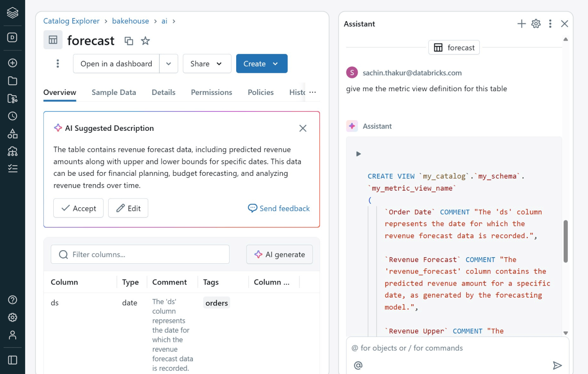This screenshot has width=588, height=374.
Task: Click the Send feedback link
Action: coord(279,208)
